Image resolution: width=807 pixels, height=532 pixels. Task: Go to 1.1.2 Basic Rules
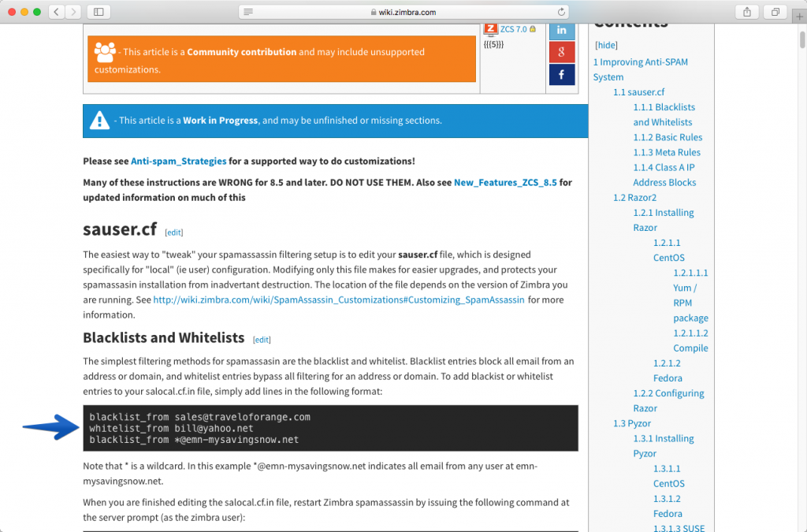coord(668,137)
